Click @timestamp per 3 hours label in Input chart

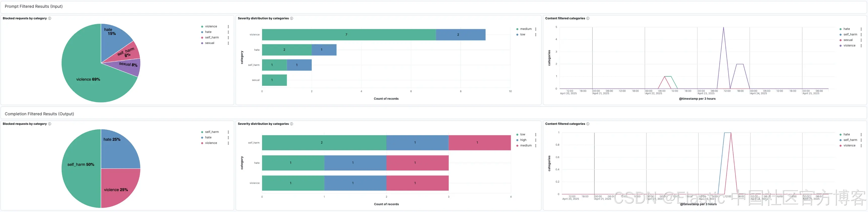point(697,99)
